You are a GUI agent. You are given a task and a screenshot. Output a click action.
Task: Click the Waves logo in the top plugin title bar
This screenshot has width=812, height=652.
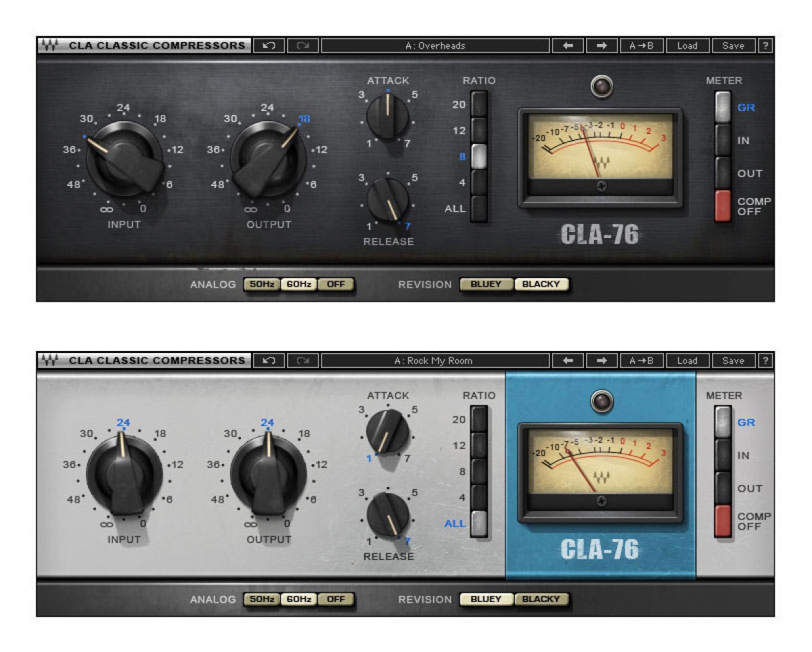49,46
